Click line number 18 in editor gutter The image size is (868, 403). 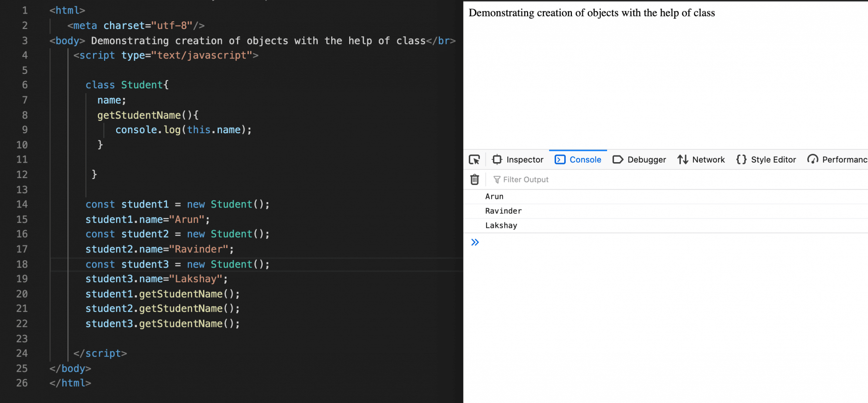coord(22,264)
